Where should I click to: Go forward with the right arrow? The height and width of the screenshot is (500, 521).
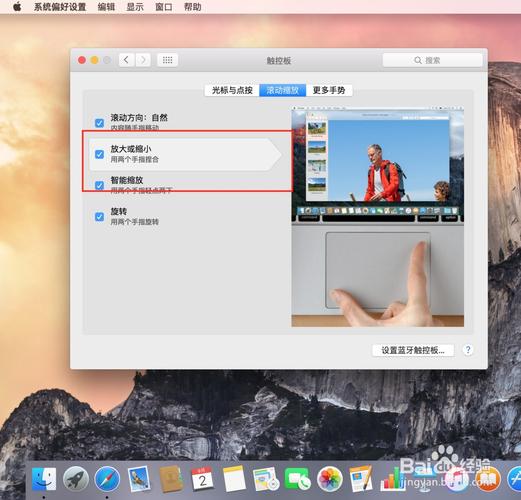pos(143,60)
